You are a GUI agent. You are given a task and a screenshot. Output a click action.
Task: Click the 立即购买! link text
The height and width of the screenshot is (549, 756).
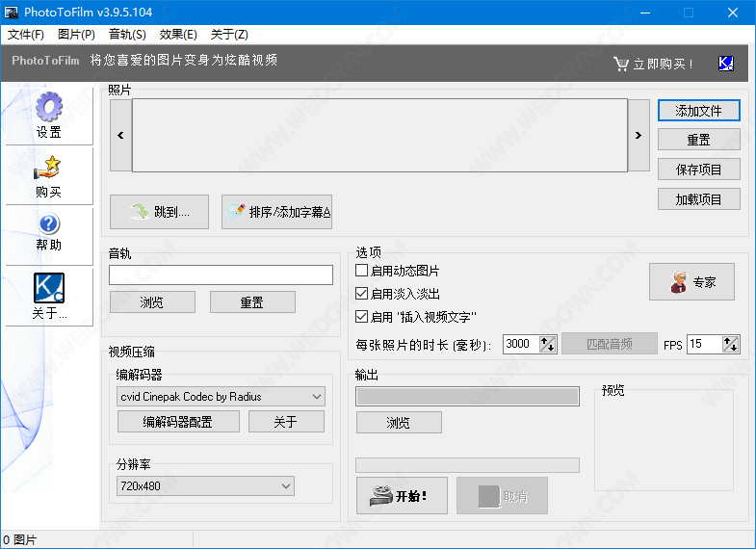(x=663, y=65)
